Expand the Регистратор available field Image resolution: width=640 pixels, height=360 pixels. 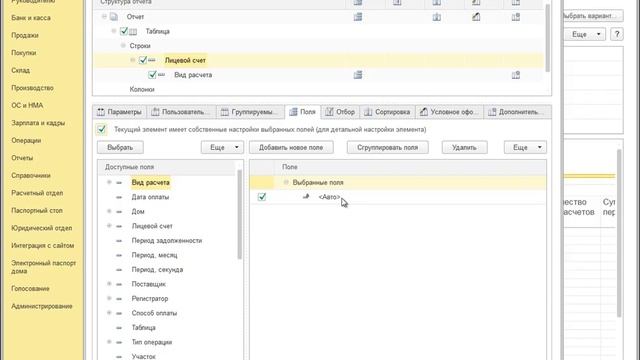tap(109, 298)
